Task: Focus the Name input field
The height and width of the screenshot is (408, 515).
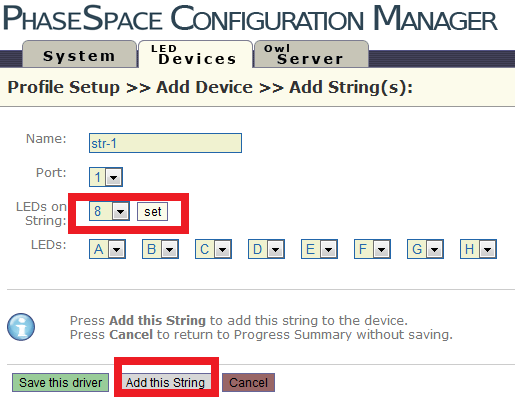Action: pyautogui.click(x=165, y=143)
